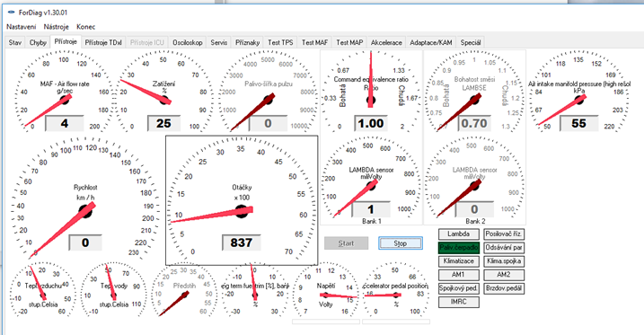Image resolution: width=644 pixels, height=335 pixels.
Task: Toggle the Klimatizace indicator
Action: [x=459, y=261]
